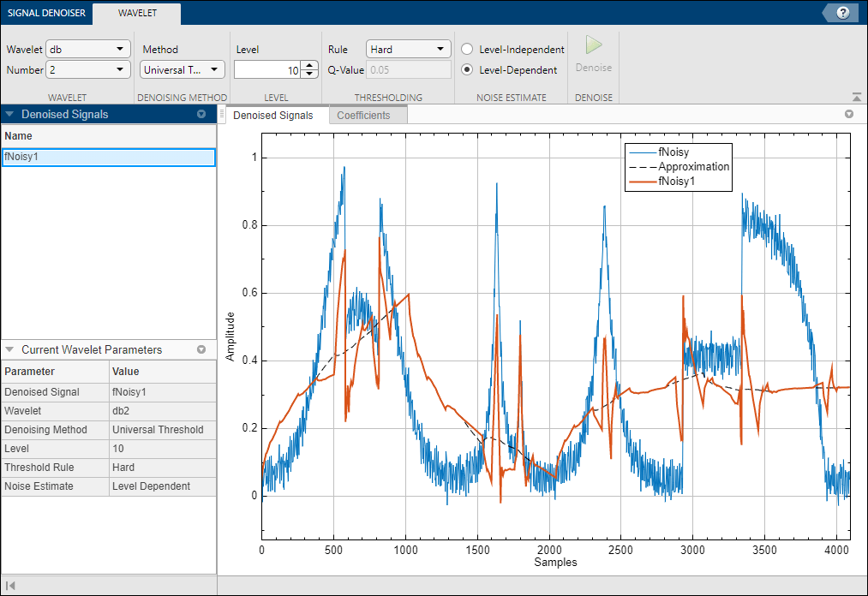The width and height of the screenshot is (868, 596).
Task: Select fNoisy1 in the signals list
Action: [108, 157]
